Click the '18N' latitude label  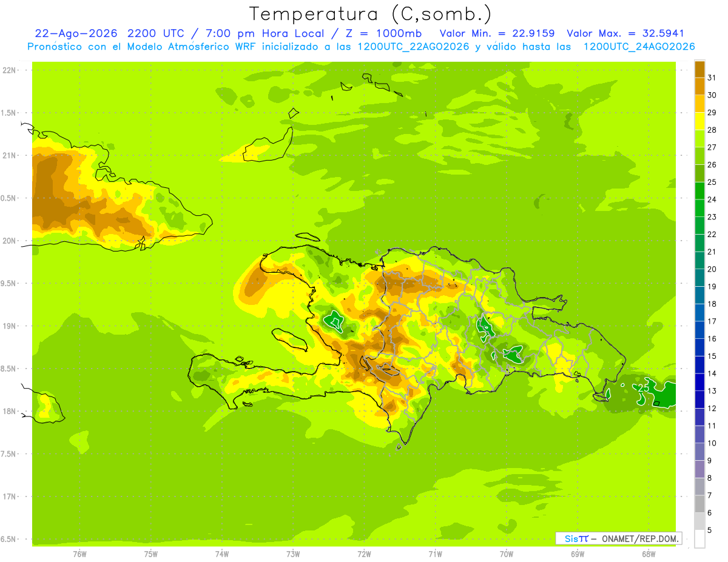[10, 411]
